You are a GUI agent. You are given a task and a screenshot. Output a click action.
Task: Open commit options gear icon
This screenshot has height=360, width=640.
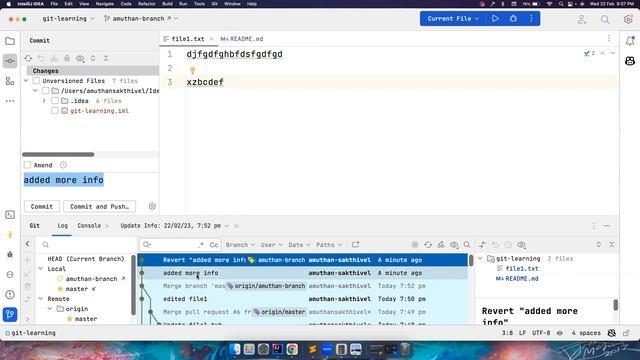coord(152,207)
